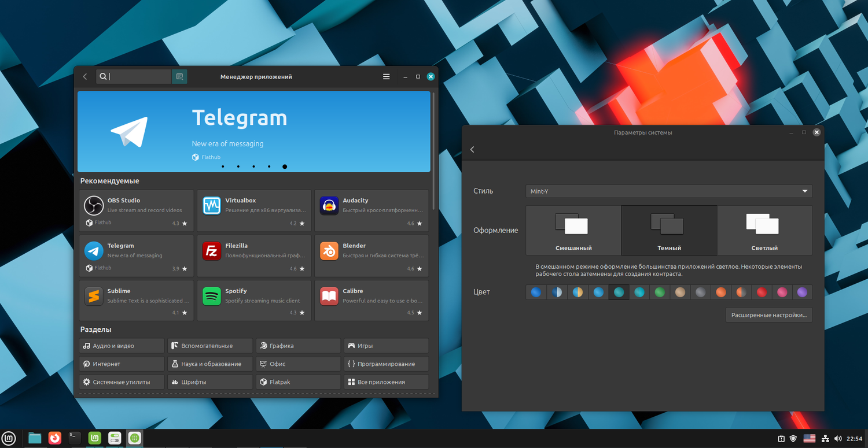This screenshot has height=448, width=868.
Task: Select the Темный appearance mode
Action: tap(669, 230)
